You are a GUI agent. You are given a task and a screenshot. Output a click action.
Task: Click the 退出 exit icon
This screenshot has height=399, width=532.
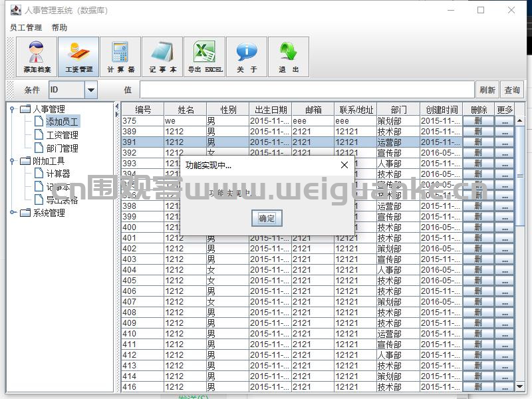tap(288, 57)
